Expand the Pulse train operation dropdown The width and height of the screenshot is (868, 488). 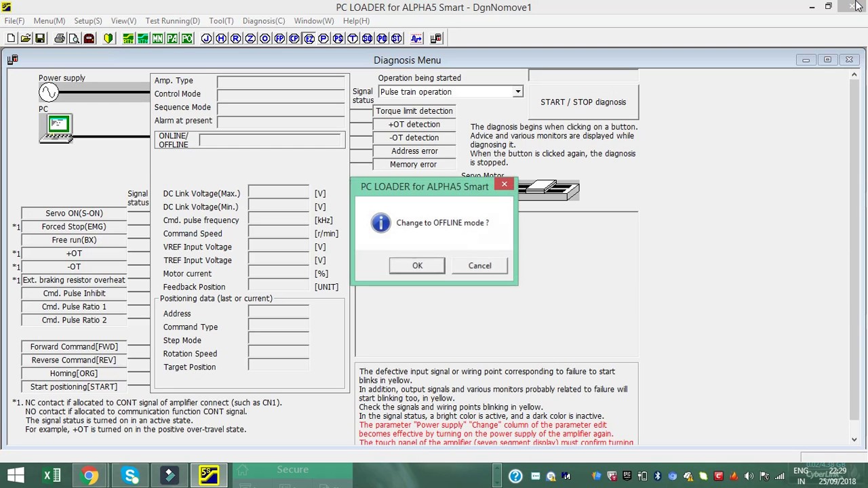point(517,92)
